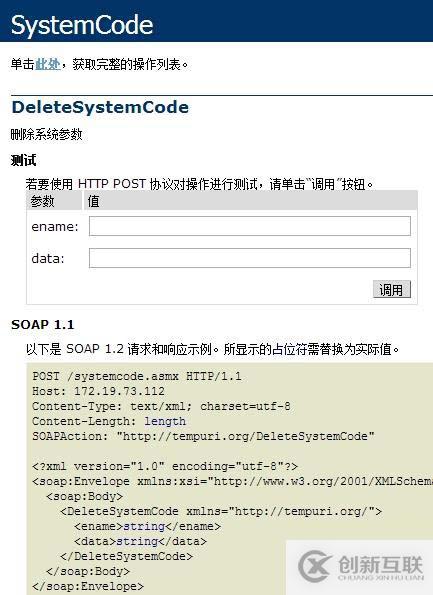Viewport: 433px width, 595px height.
Task: Focus the ename parameter input field
Action: 250,226
